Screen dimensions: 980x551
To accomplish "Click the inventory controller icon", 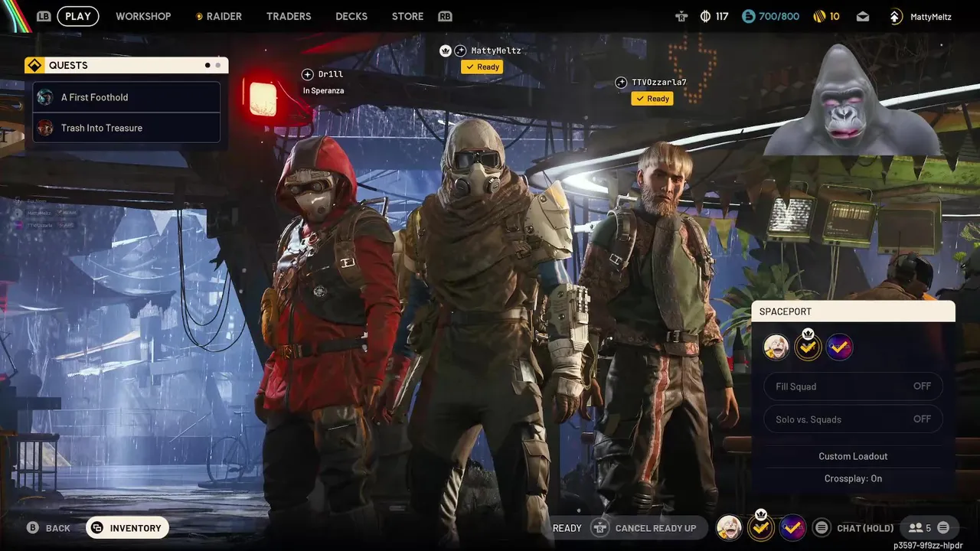I will 97,528.
